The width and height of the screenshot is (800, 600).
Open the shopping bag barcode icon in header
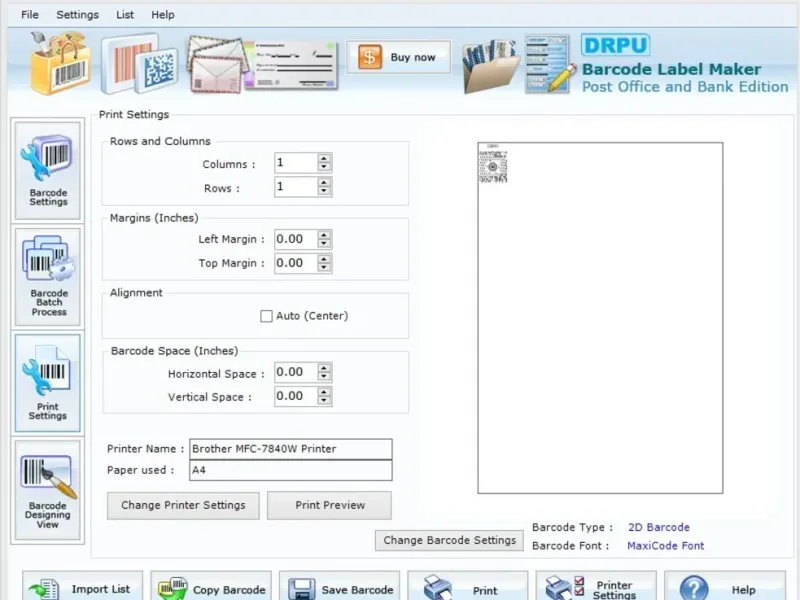click(x=60, y=63)
